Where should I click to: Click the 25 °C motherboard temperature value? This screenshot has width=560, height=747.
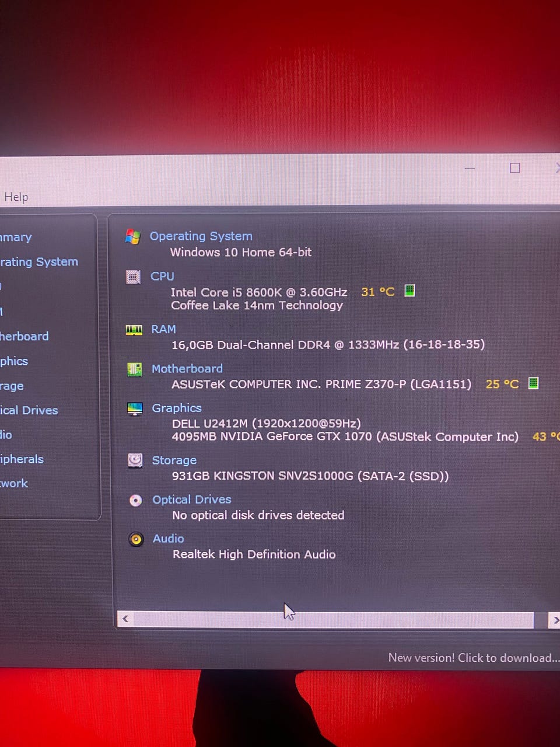tap(502, 384)
